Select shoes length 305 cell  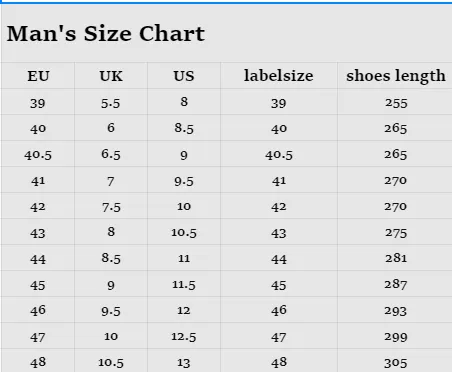(x=395, y=361)
